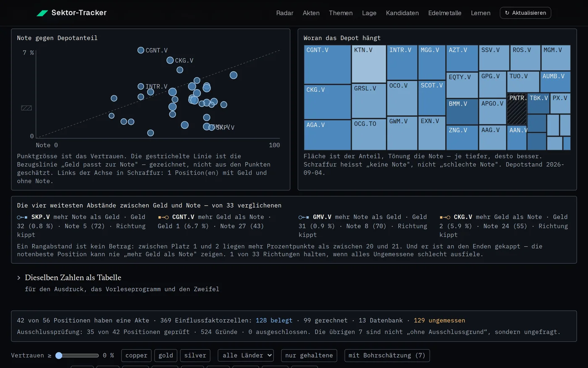Adjust the Vertrauen slider handle

(59, 355)
